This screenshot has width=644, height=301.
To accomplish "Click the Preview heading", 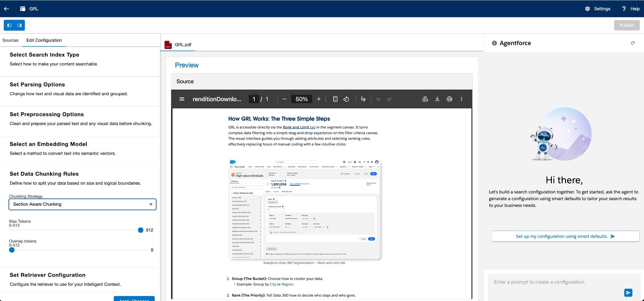I will click(x=187, y=65).
